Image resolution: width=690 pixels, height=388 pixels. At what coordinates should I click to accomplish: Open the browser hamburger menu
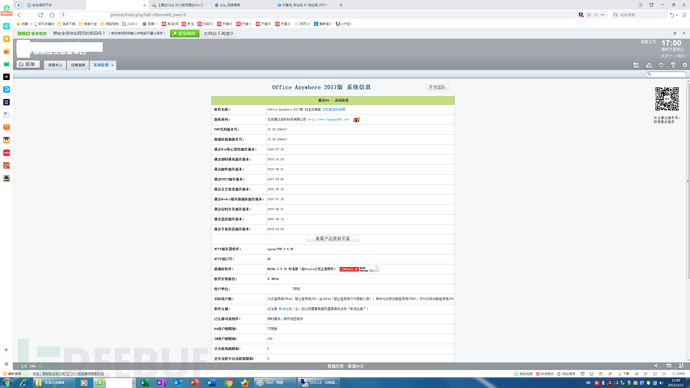coord(684,15)
